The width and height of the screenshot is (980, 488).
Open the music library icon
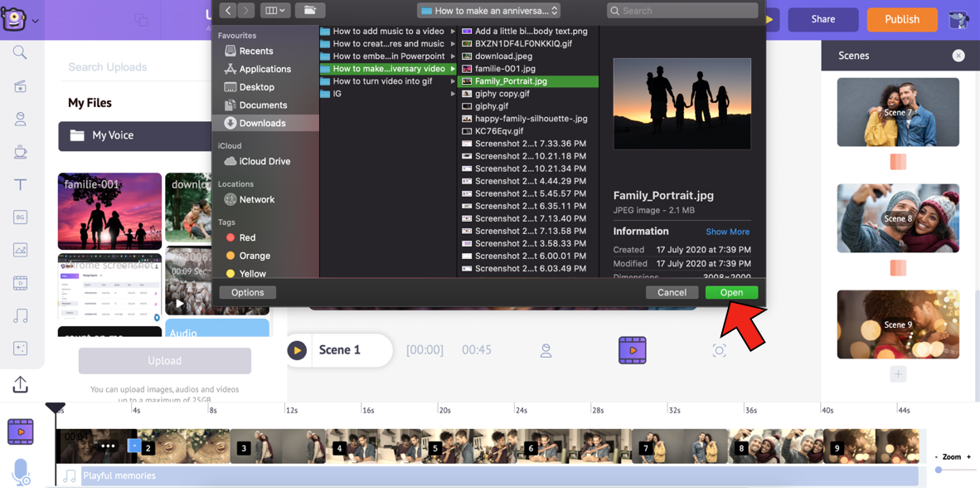coord(20,315)
